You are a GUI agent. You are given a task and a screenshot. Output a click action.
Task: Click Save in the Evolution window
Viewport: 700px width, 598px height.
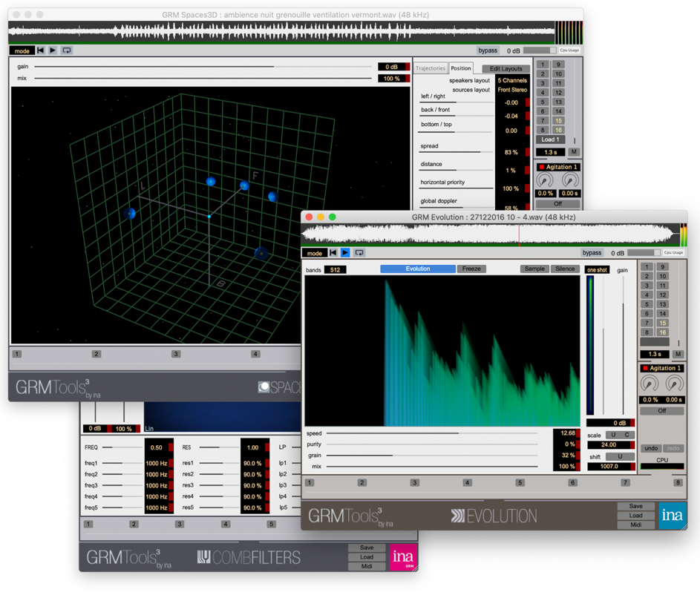point(635,506)
